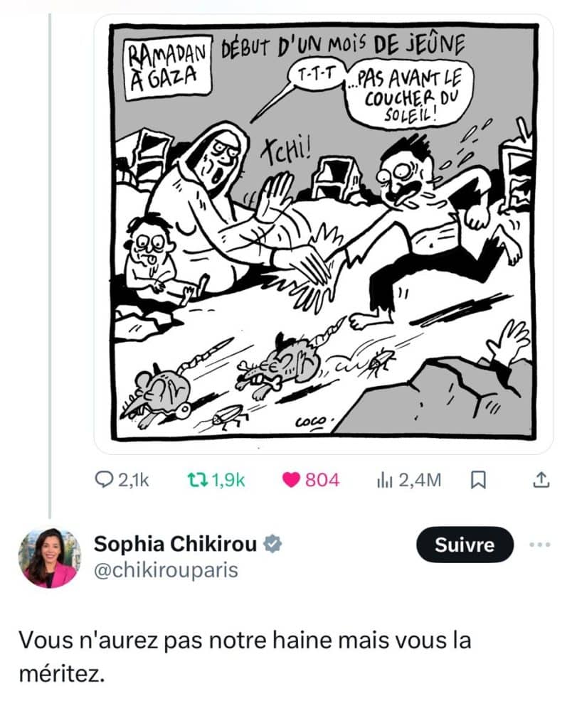Show the 1,9k reposts count
Screen dimensions: 572x728
[228, 480]
